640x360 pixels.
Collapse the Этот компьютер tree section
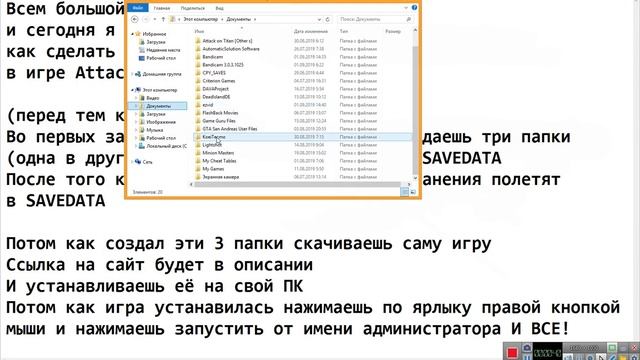(132, 90)
